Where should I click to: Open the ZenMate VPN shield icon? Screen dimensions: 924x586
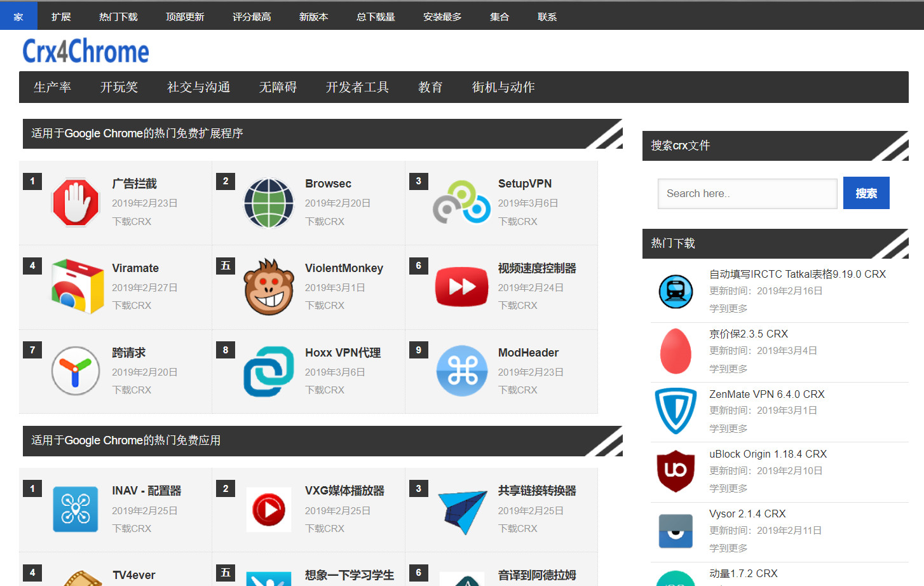[x=676, y=411]
